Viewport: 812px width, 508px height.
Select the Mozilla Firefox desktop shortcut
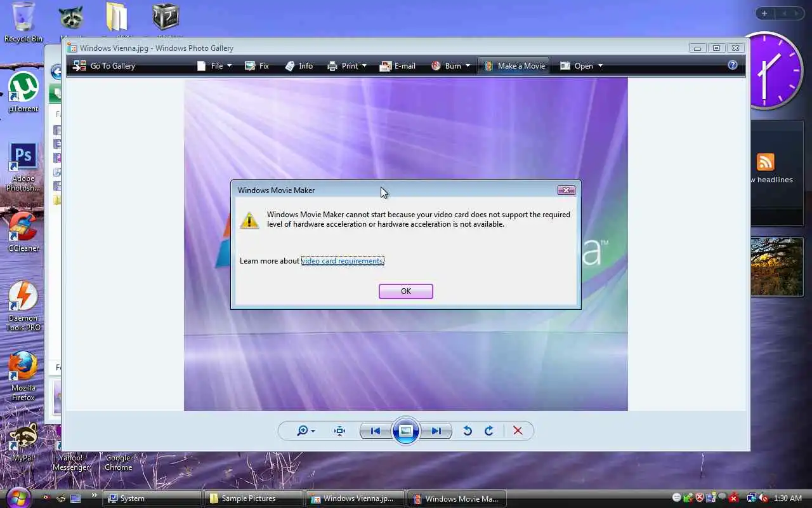coord(23,376)
